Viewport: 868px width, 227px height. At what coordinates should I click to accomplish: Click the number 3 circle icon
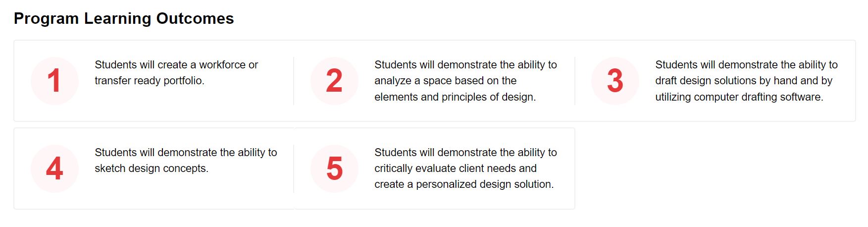615,81
